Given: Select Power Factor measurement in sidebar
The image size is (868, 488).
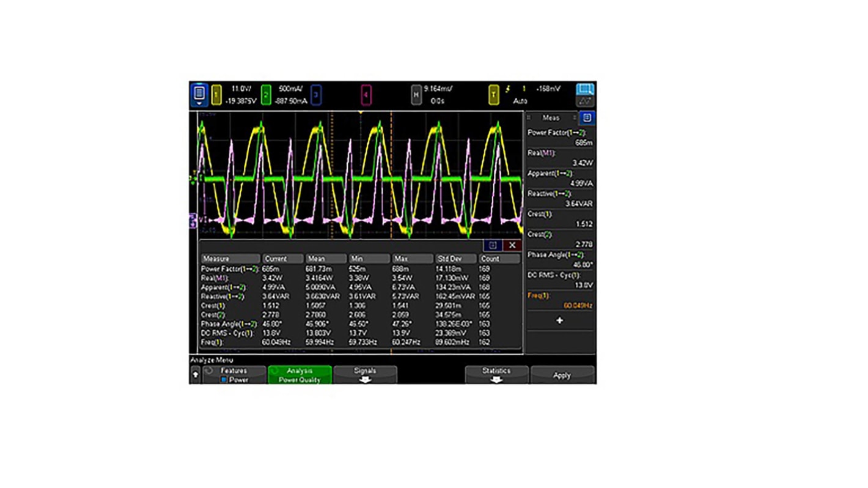Looking at the screenshot, I should [x=560, y=138].
